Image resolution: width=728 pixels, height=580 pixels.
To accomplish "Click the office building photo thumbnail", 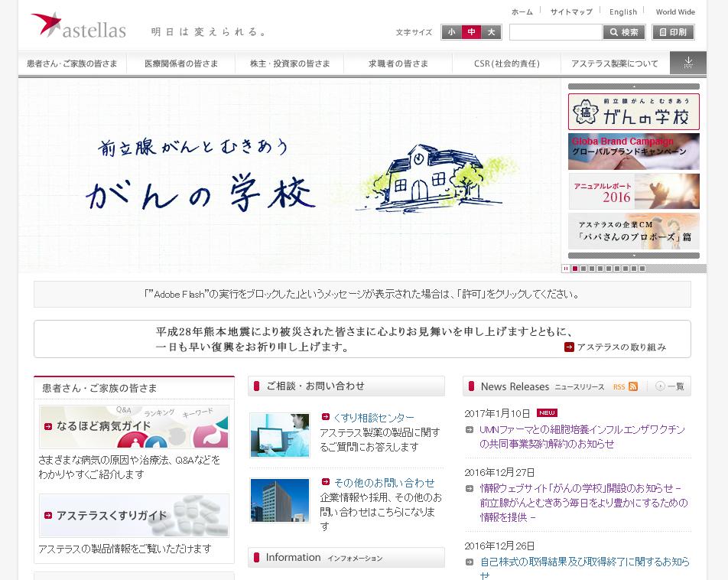I will click(x=280, y=500).
